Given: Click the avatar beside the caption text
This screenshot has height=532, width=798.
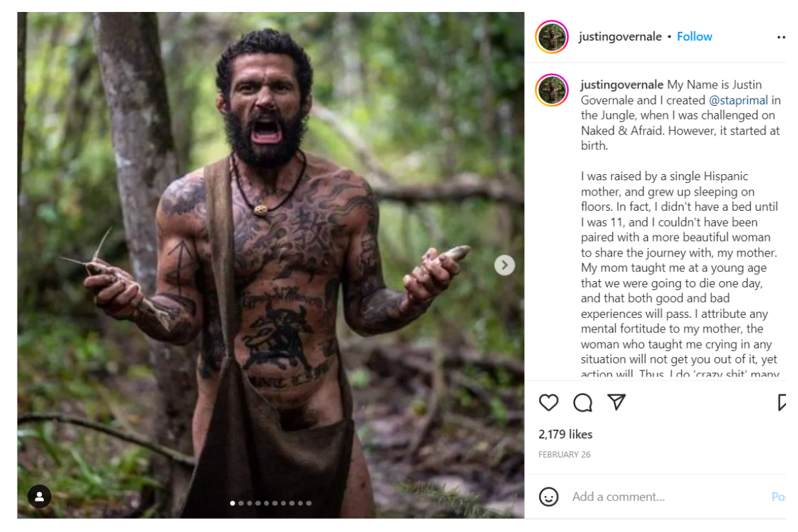Looking at the screenshot, I should tap(552, 90).
